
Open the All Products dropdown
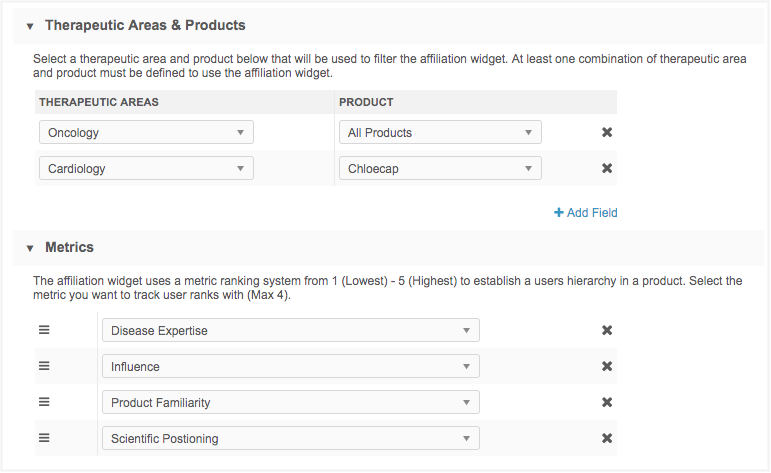440,133
